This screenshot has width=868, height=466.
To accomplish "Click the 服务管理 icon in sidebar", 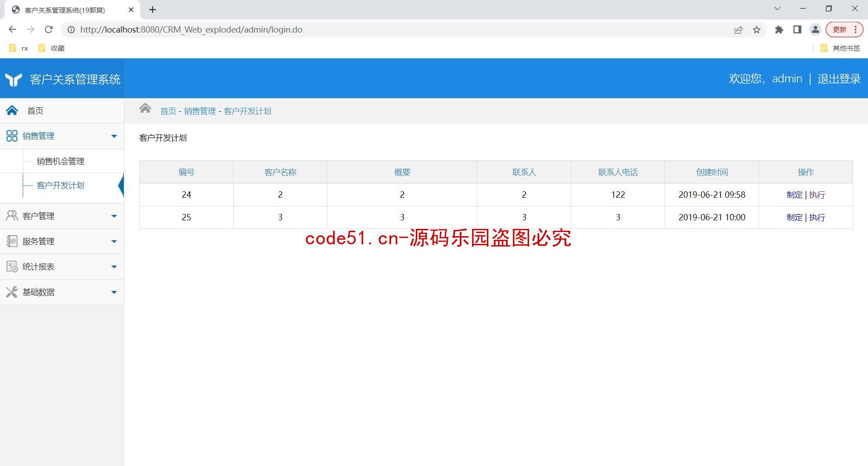I will [12, 241].
